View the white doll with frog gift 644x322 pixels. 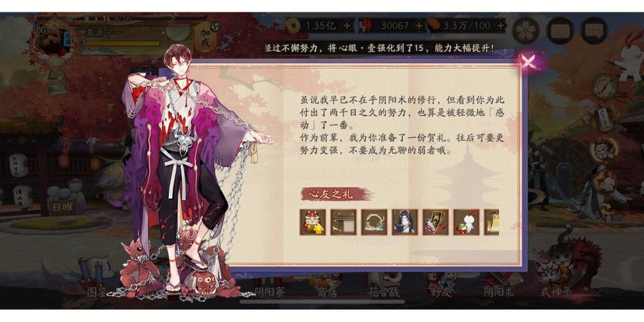click(466, 222)
